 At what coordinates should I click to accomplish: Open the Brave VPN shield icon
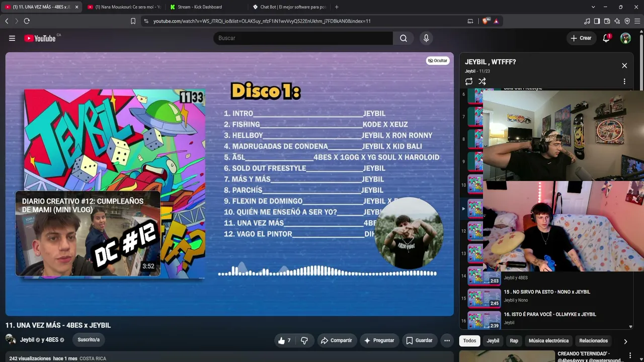pos(627,21)
